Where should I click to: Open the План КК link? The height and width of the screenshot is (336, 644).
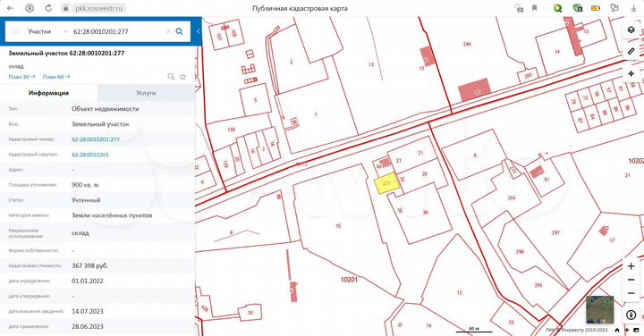click(x=56, y=77)
